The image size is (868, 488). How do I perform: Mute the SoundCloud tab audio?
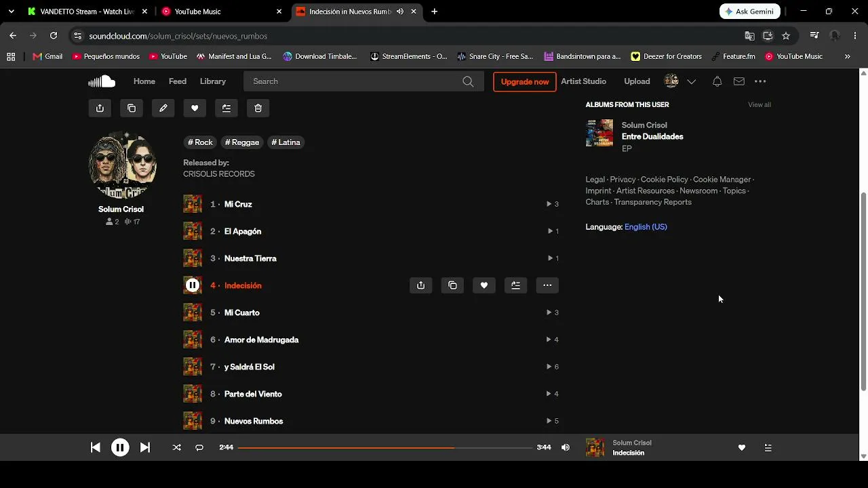(x=400, y=12)
